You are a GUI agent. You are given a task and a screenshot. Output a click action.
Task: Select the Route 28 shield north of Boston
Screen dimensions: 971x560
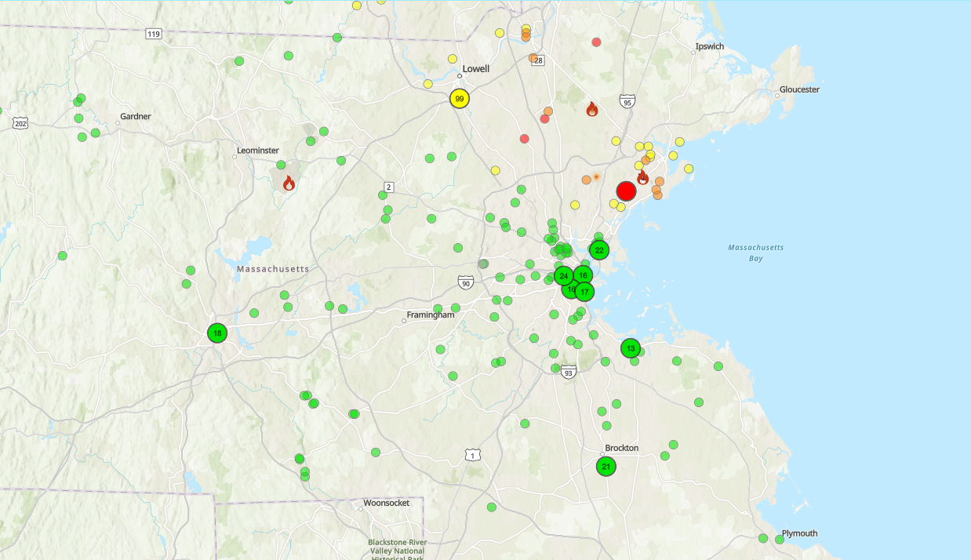click(538, 59)
